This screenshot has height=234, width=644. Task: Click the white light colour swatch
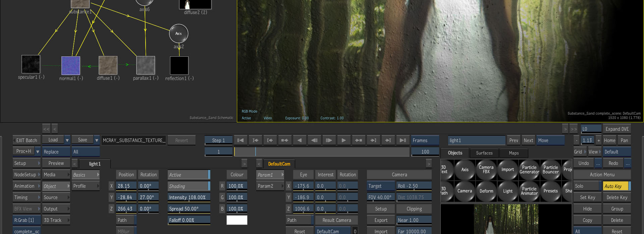pos(237,220)
